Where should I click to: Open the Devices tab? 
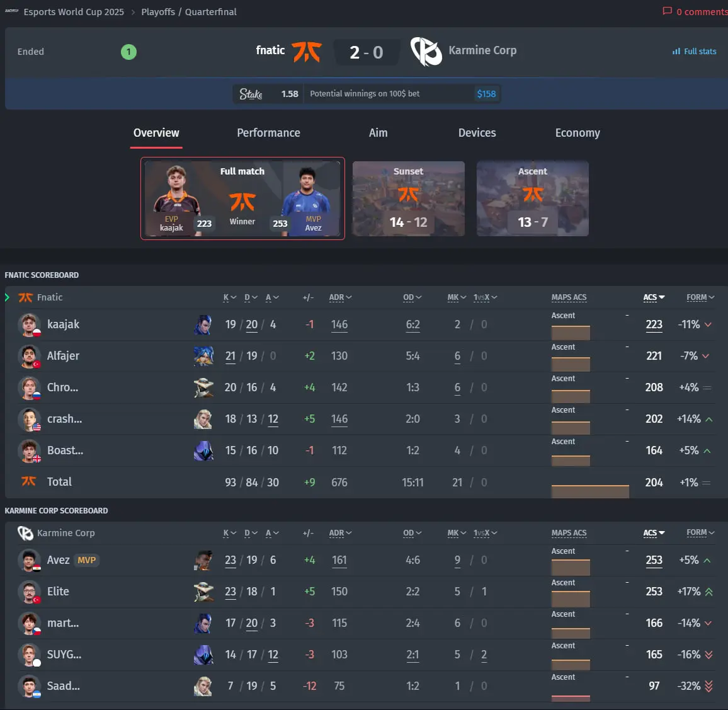(x=477, y=133)
